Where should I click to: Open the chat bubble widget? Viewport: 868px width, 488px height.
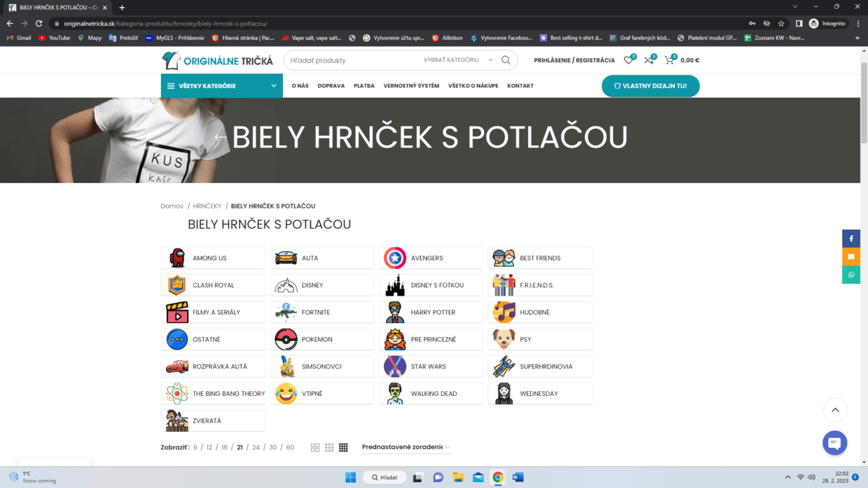tap(835, 443)
